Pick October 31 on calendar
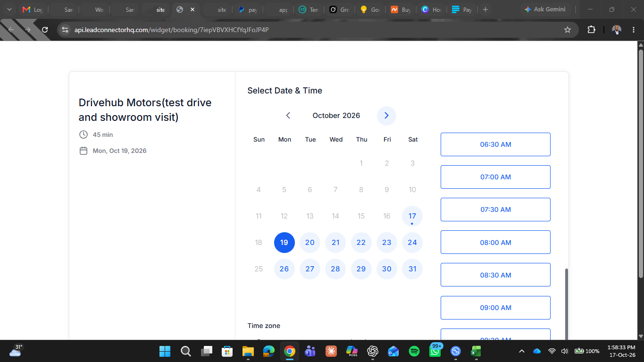 click(x=412, y=269)
